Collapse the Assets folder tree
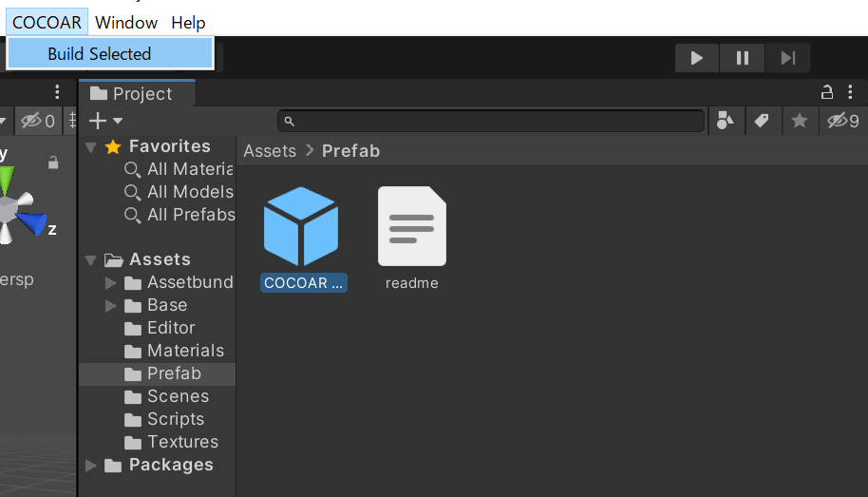This screenshot has width=868, height=497. pos(91,259)
